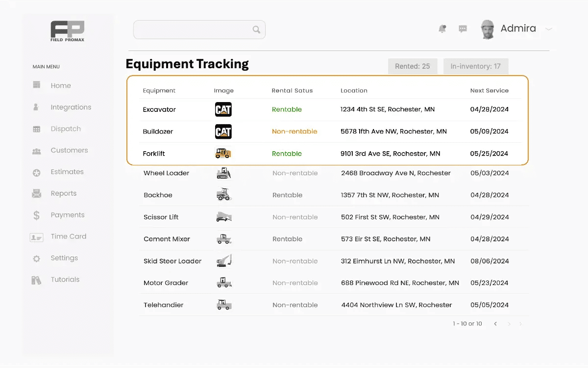Select the Payments dollar icon
The height and width of the screenshot is (368, 588).
pyautogui.click(x=36, y=215)
